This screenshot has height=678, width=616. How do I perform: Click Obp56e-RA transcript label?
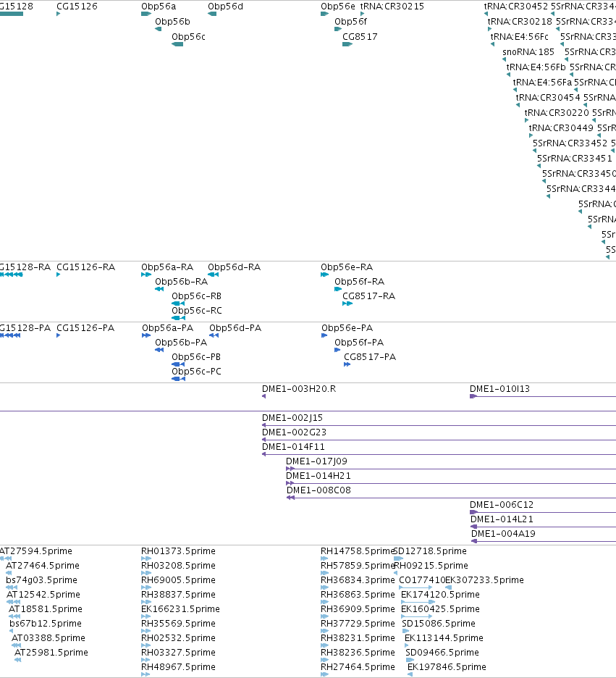coord(347,267)
